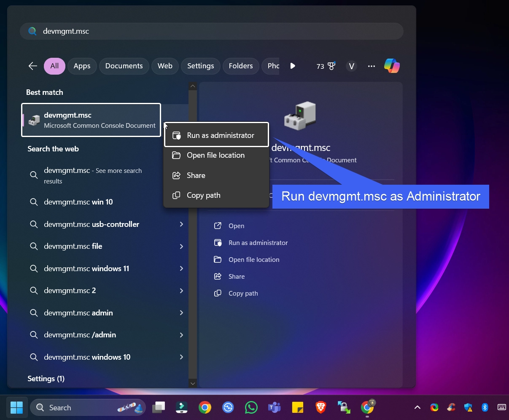Switch to the Folders filter tab
Image resolution: width=509 pixels, height=420 pixels.
(x=241, y=66)
